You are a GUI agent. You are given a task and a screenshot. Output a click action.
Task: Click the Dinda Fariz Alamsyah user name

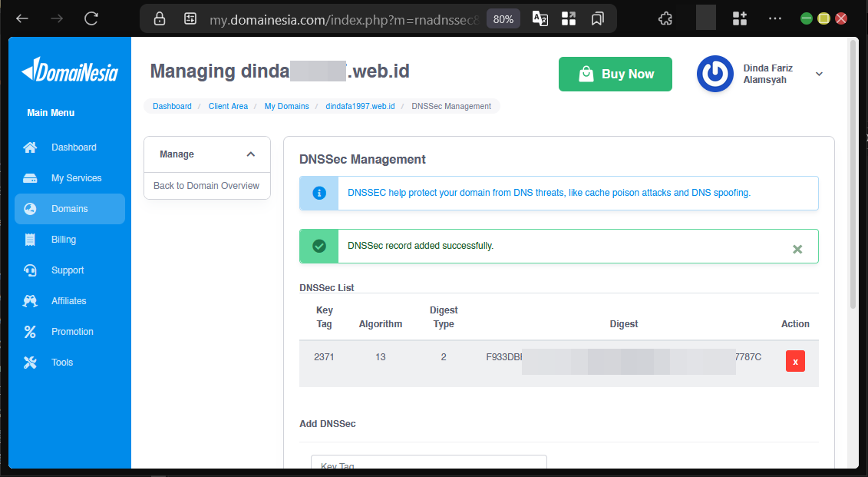[x=767, y=74]
